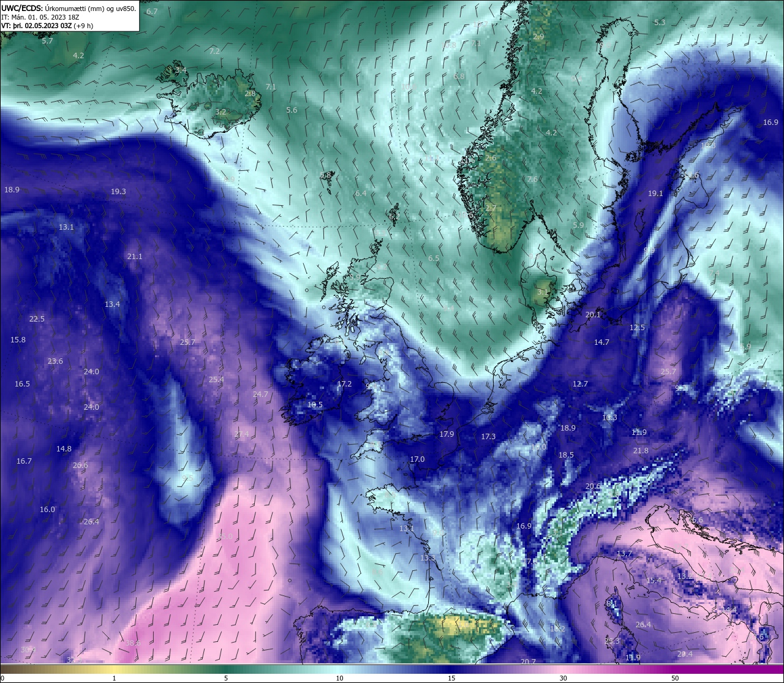784x683 pixels.
Task: Click the magenta segment above tick 50
Action: (x=675, y=670)
